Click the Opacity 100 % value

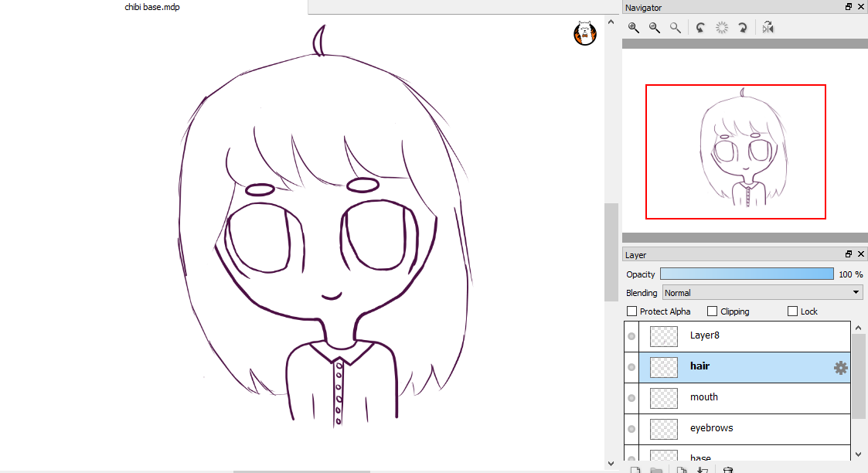[x=851, y=274]
